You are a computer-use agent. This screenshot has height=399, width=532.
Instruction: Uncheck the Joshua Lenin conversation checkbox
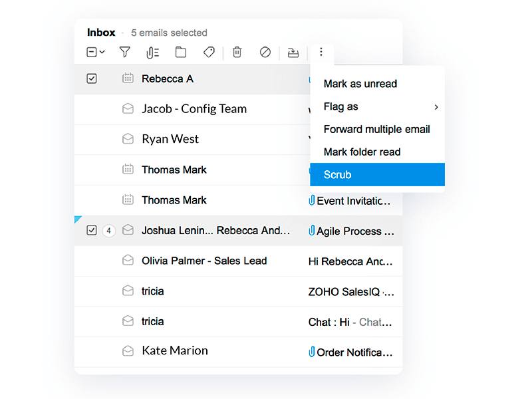click(92, 231)
